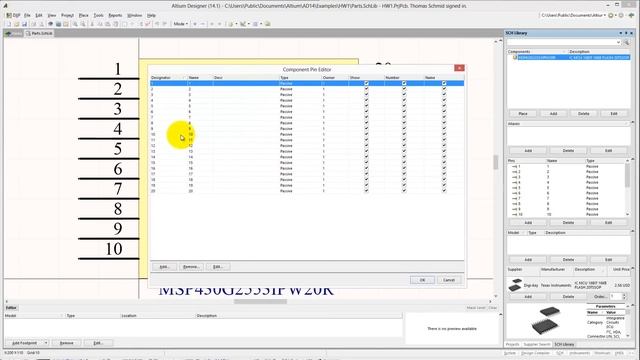
Task: Open the View menu
Action: coord(52,15)
